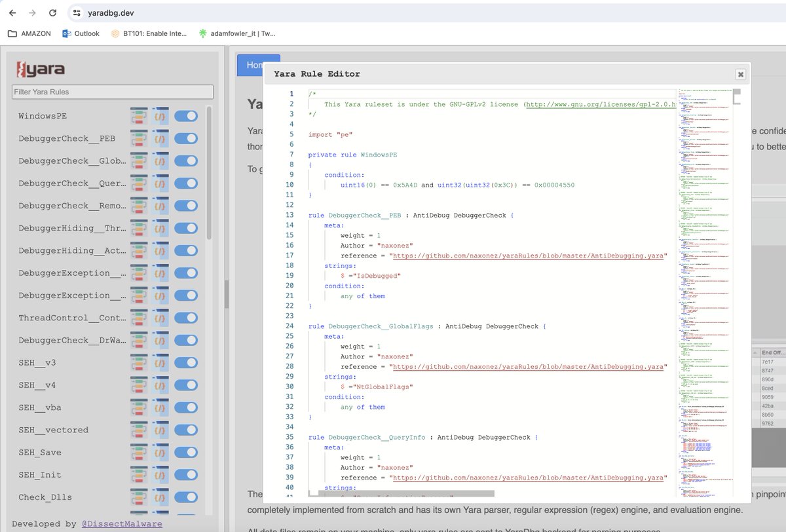
Task: Switch off the SEH_Save rule toggle
Action: (186, 452)
